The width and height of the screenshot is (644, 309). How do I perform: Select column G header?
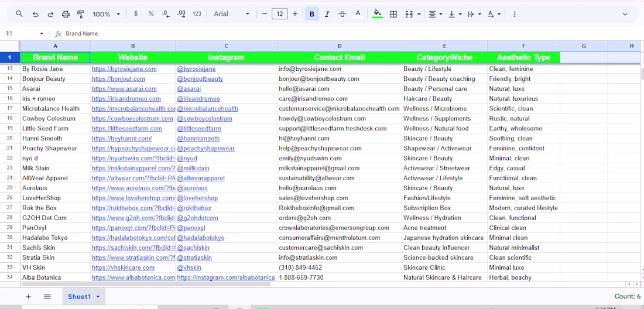pyautogui.click(x=584, y=46)
